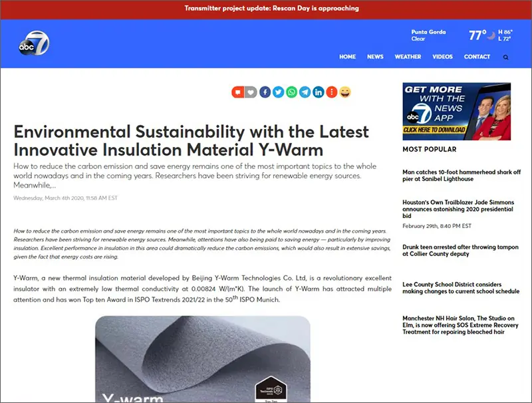Share article on LinkedIn
Viewport: 532px width, 403px height.
pyautogui.click(x=319, y=92)
